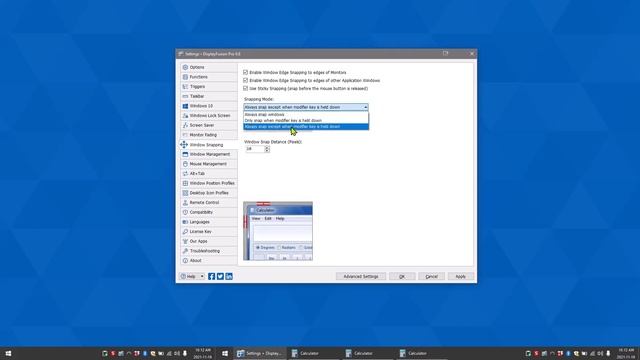Go to the License Key section

click(208, 231)
